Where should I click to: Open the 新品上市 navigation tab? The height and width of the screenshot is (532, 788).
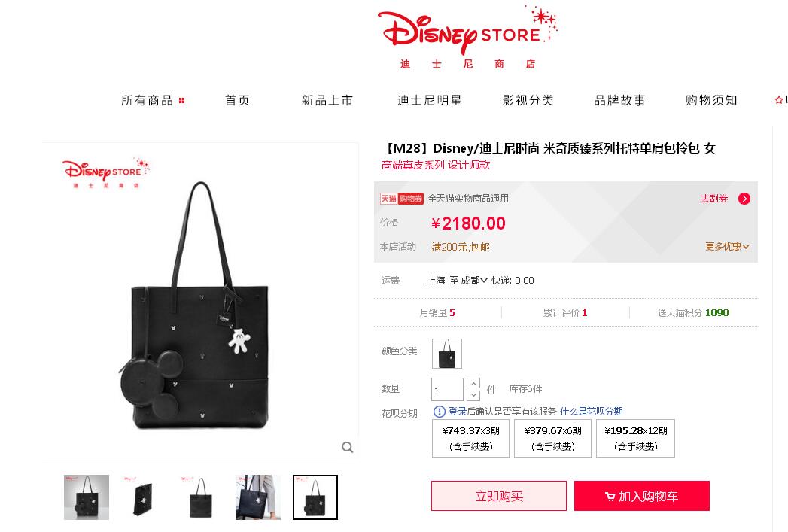[327, 101]
